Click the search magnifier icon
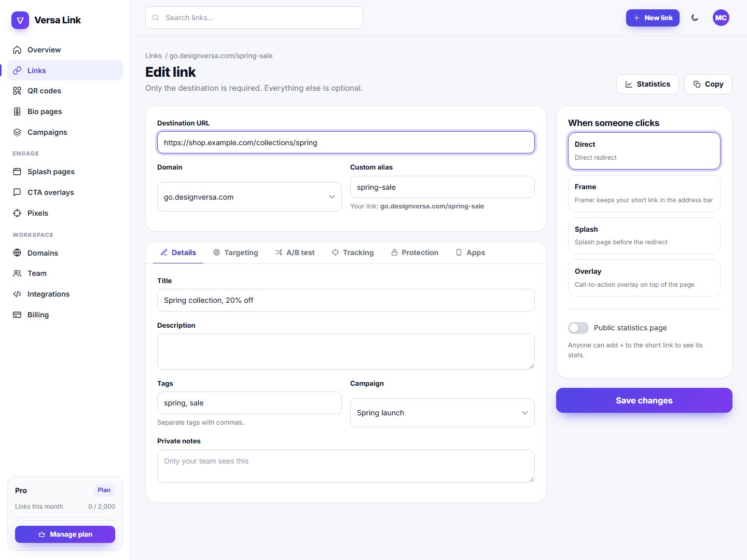Viewport: 747px width, 560px height. (156, 18)
